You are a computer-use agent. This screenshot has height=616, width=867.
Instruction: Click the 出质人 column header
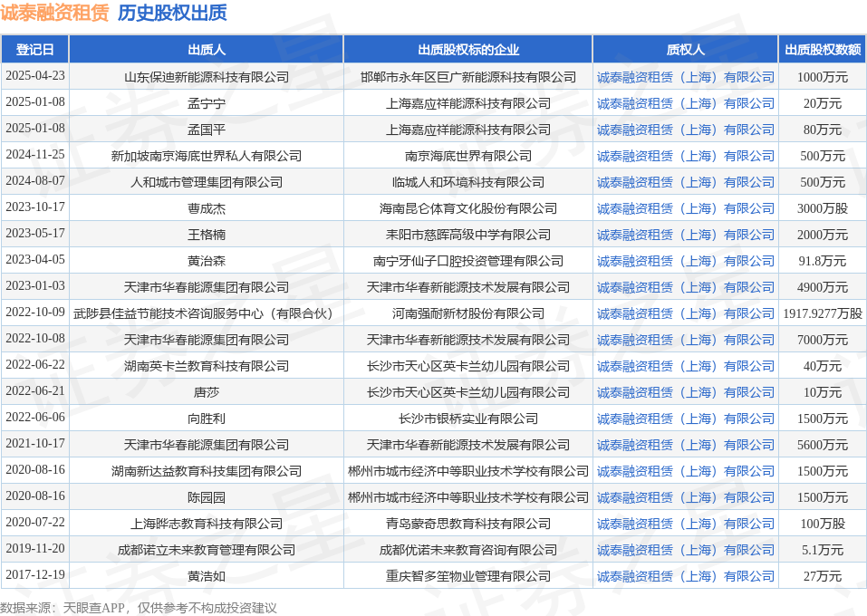tap(207, 49)
